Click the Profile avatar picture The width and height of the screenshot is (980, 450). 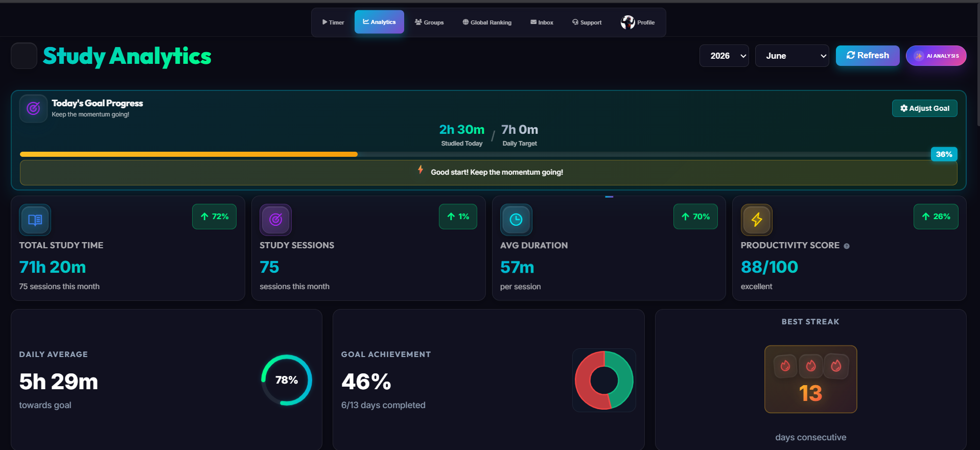click(627, 22)
